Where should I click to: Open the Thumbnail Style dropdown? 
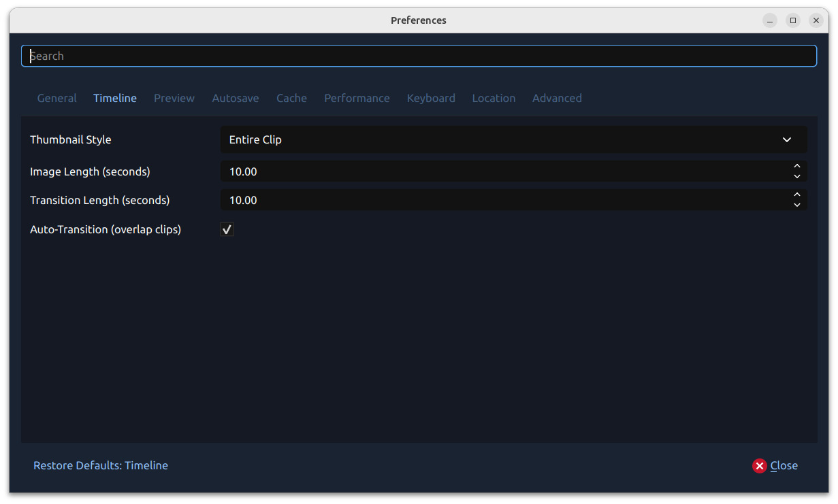(x=514, y=139)
